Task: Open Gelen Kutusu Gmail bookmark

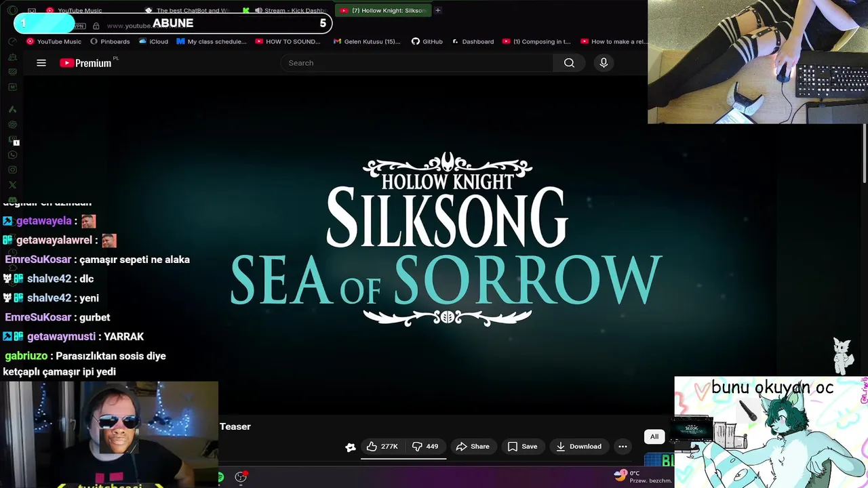Action: point(367,41)
